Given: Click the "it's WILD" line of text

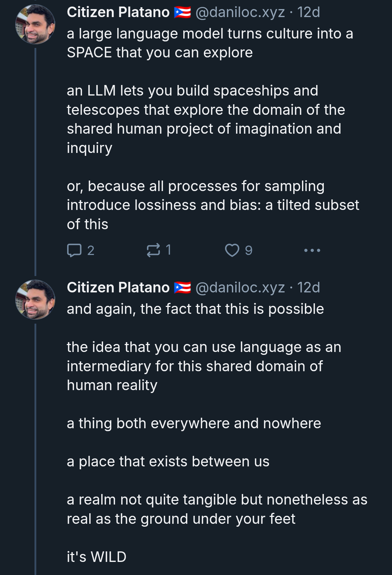Looking at the screenshot, I should click(97, 557).
